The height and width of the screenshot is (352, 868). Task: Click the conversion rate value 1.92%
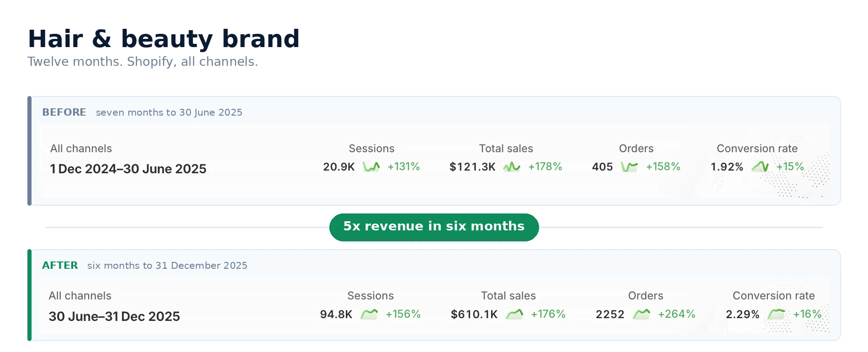pyautogui.click(x=727, y=167)
